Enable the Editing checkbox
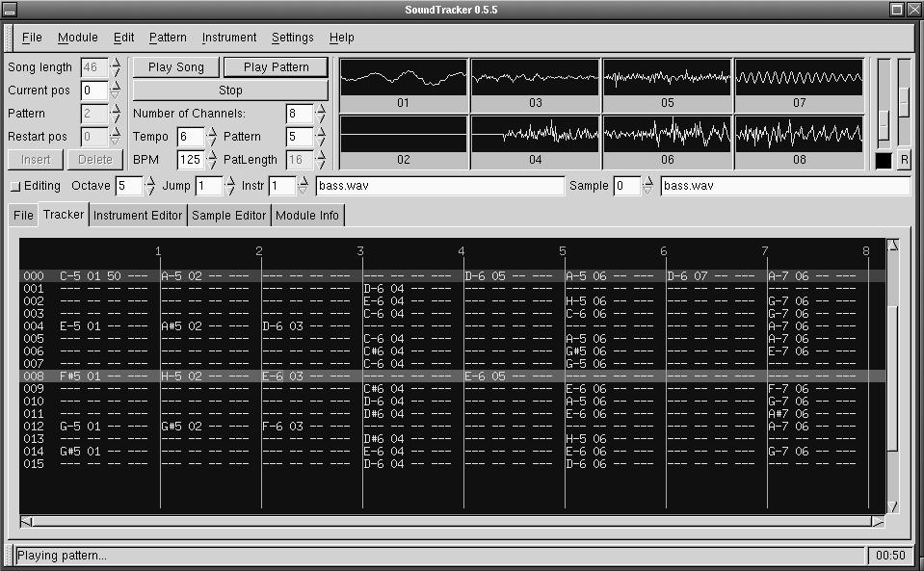 (x=14, y=186)
